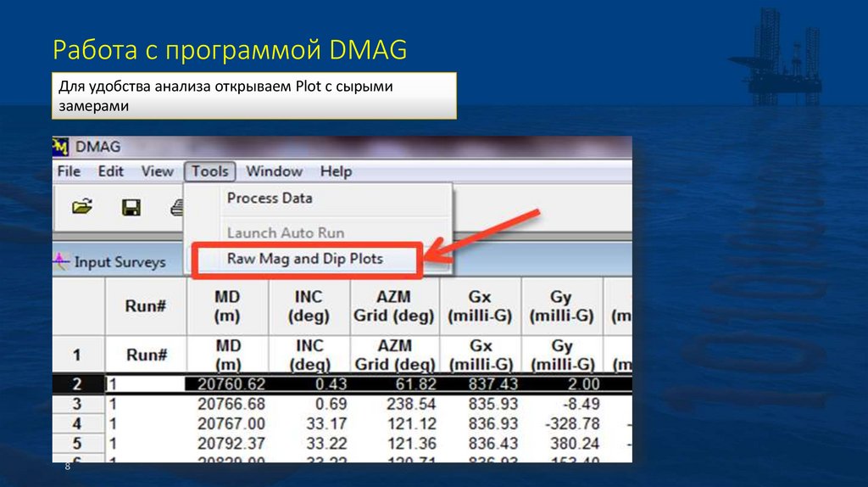Select row header number 3
This screenshot has height=487, width=868.
click(77, 404)
